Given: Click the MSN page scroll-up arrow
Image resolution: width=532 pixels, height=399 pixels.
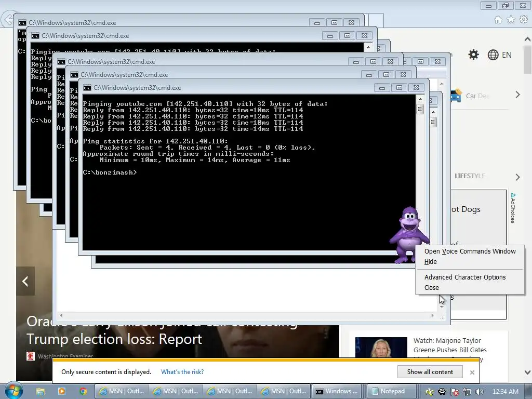Looking at the screenshot, I should pos(528,39).
